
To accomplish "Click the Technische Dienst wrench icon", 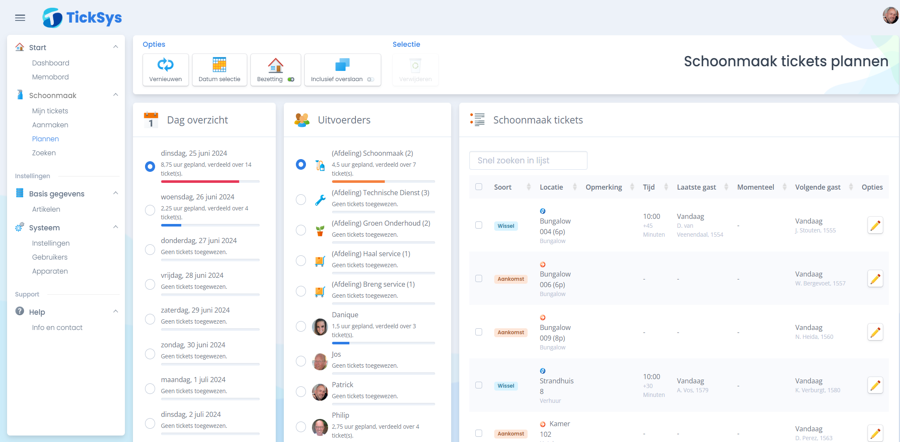I will pyautogui.click(x=320, y=200).
